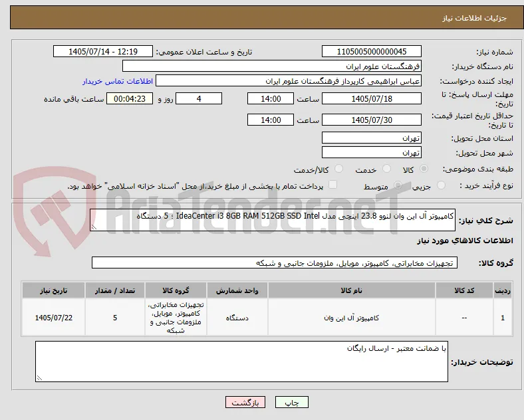Screen dimensions: 524x420
Task: Click the delivery province field استان محل تحویل
Action: tap(372, 138)
